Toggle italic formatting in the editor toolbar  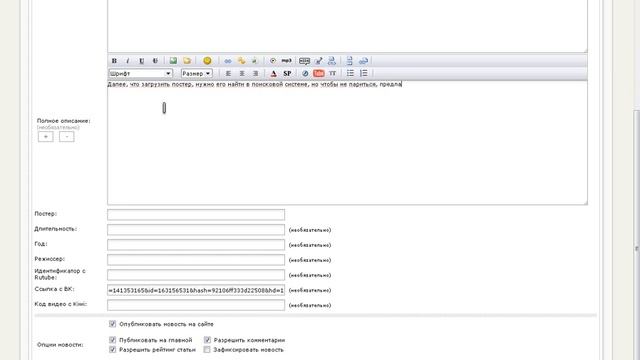(128, 61)
